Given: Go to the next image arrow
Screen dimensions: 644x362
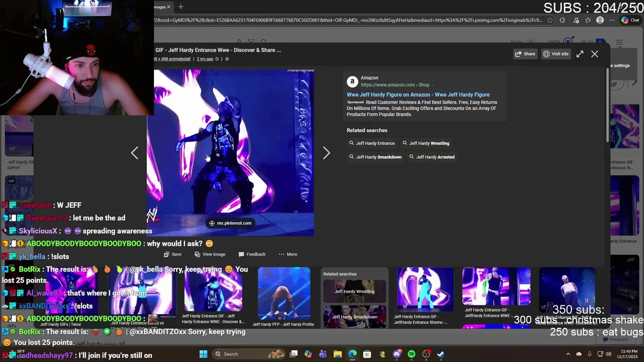Looking at the screenshot, I should pyautogui.click(x=327, y=153).
